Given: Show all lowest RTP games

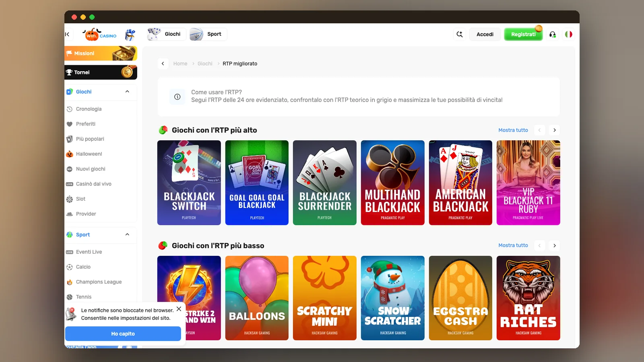Looking at the screenshot, I should coord(513,245).
